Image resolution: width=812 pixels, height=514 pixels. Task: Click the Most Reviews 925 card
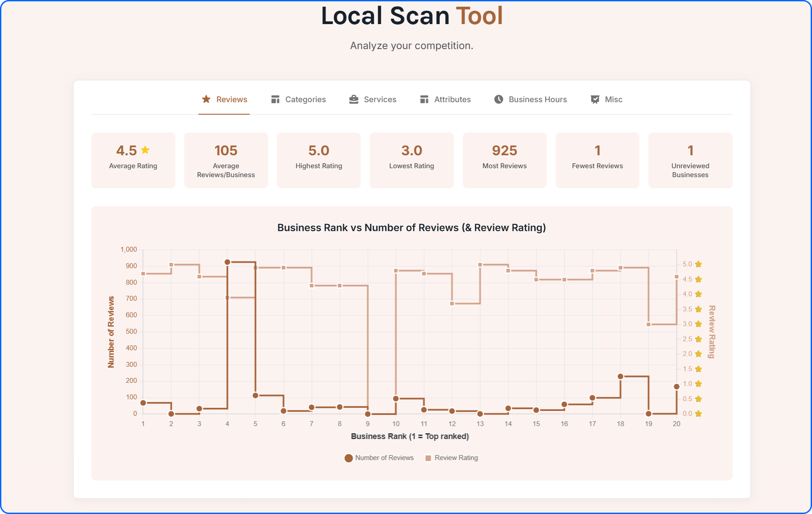point(504,160)
